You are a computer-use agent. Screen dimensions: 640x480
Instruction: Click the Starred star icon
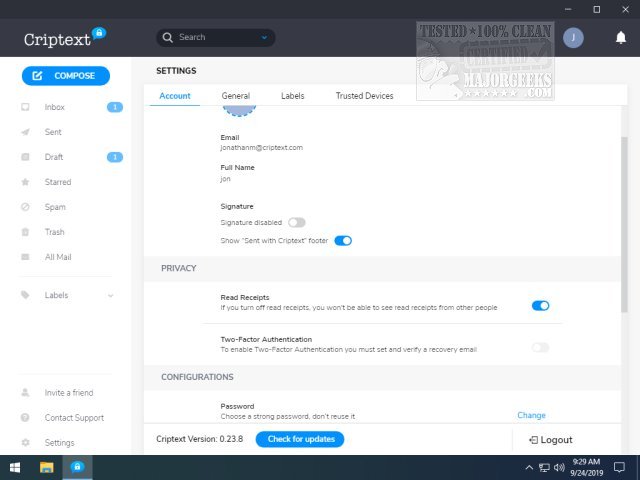[25, 182]
